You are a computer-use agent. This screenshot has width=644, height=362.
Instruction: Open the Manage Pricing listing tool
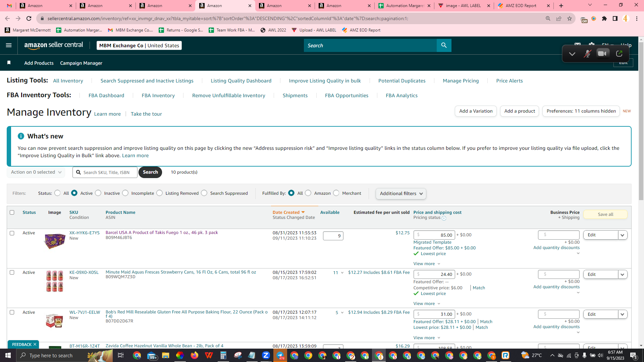point(461,81)
